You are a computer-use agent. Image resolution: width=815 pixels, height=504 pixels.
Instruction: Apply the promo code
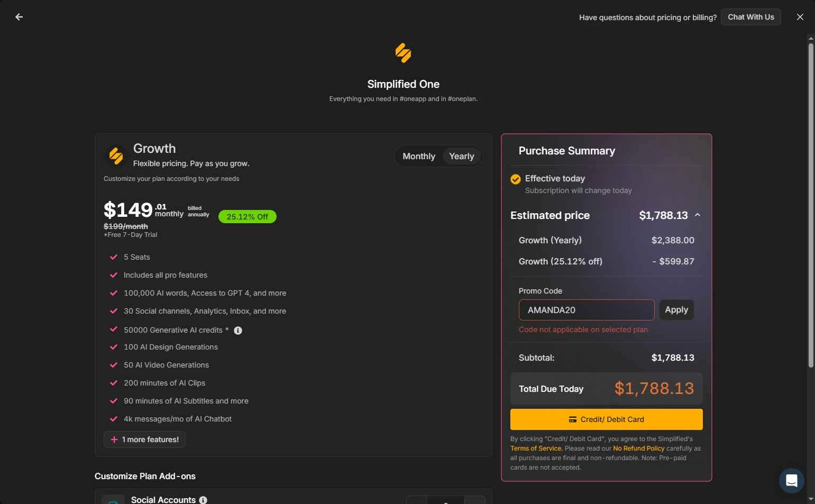676,310
